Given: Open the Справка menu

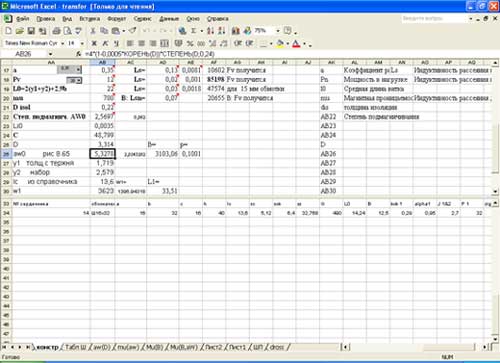Looking at the screenshot, I should pyautogui.click(x=217, y=19).
